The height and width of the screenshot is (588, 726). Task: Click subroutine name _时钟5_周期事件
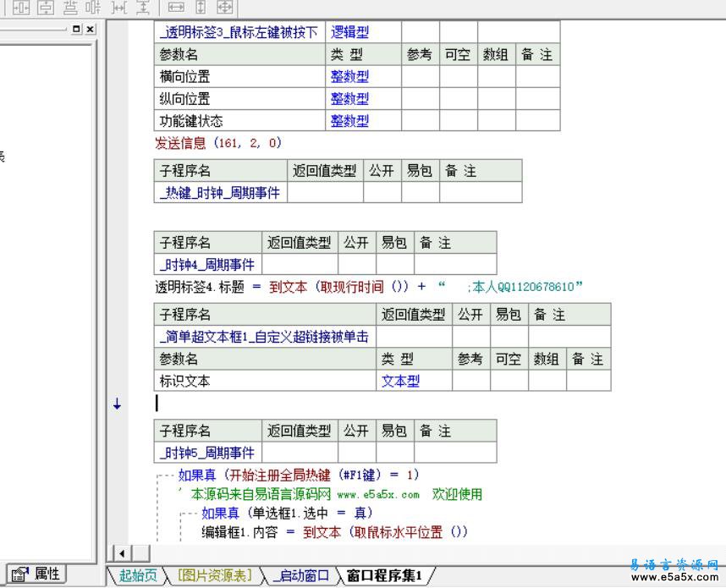click(208, 453)
